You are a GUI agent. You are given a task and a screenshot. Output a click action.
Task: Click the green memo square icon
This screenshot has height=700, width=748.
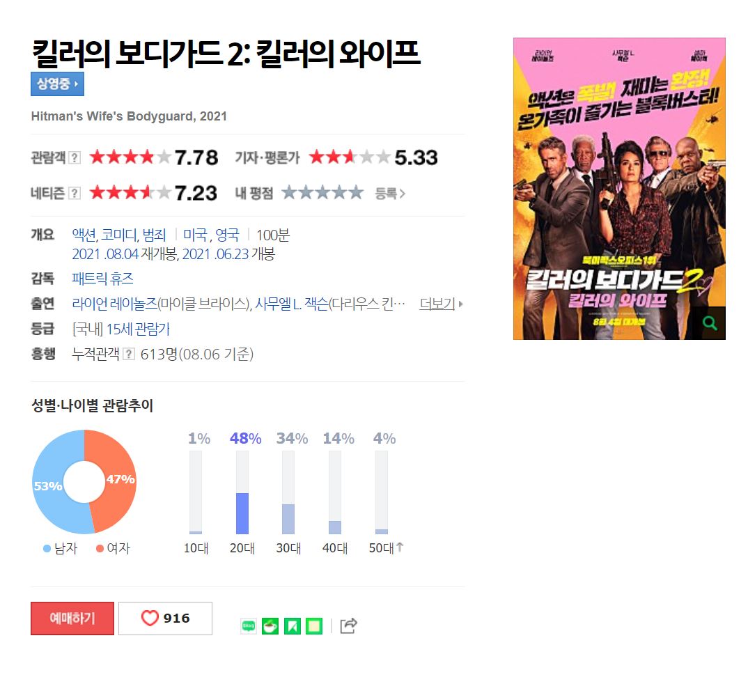(x=314, y=625)
